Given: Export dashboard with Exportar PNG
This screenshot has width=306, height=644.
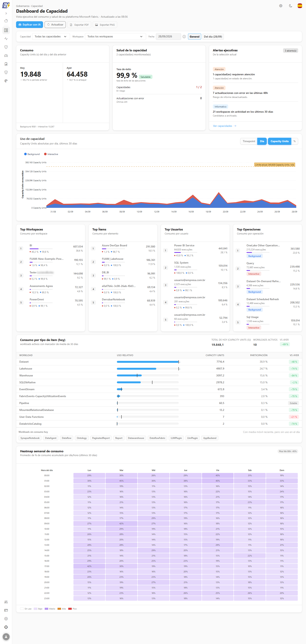Looking at the screenshot, I should [x=105, y=25].
